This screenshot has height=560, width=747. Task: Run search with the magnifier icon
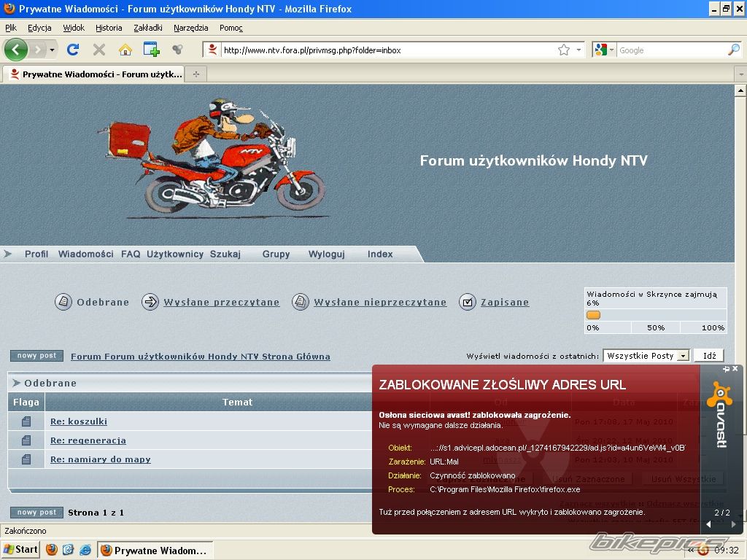(x=734, y=49)
